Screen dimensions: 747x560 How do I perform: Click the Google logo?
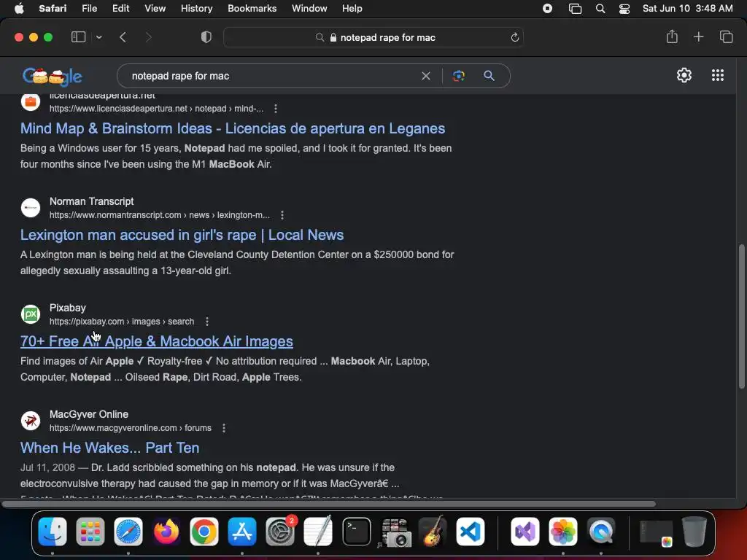(x=52, y=76)
